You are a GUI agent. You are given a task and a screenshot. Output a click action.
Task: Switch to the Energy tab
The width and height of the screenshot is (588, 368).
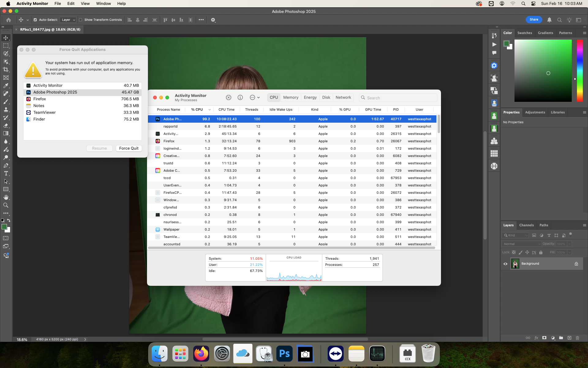(310, 98)
